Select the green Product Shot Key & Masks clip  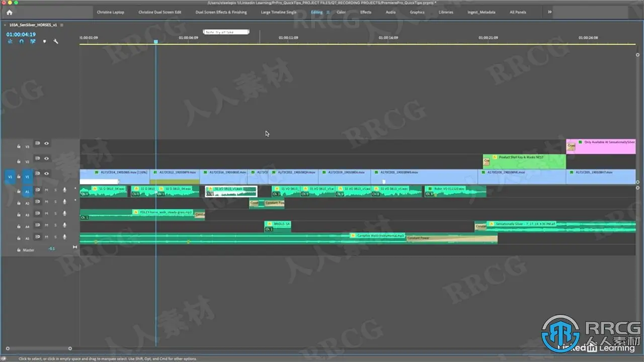tap(524, 161)
